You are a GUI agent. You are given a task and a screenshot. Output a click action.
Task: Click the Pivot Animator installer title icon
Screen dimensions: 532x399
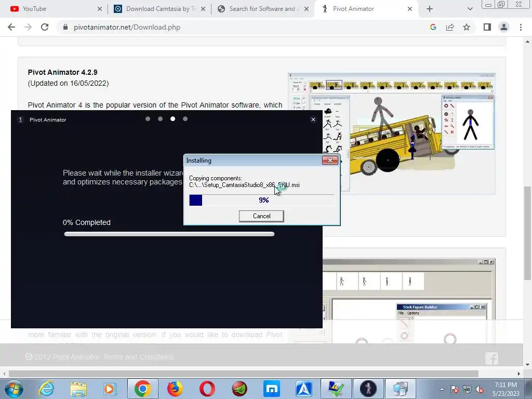[x=20, y=119]
